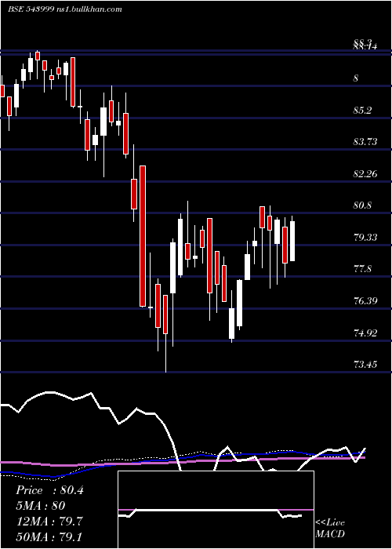Click the 85.2 price axis label
The width and height of the screenshot is (392, 549).
[363, 111]
